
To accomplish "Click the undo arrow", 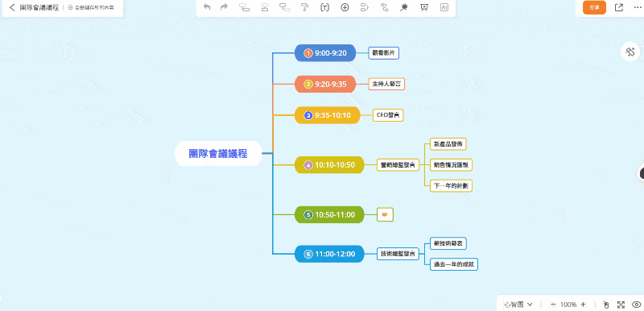I will coord(207,7).
